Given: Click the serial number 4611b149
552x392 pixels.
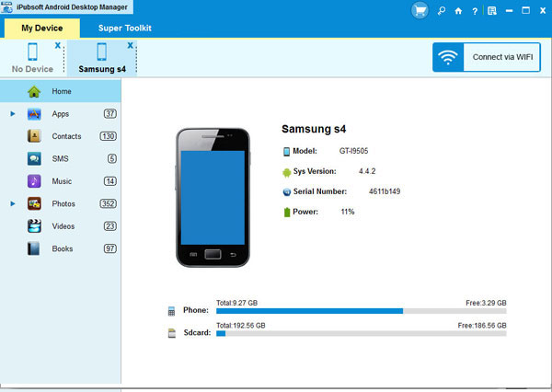Looking at the screenshot, I should pyautogui.click(x=385, y=191).
